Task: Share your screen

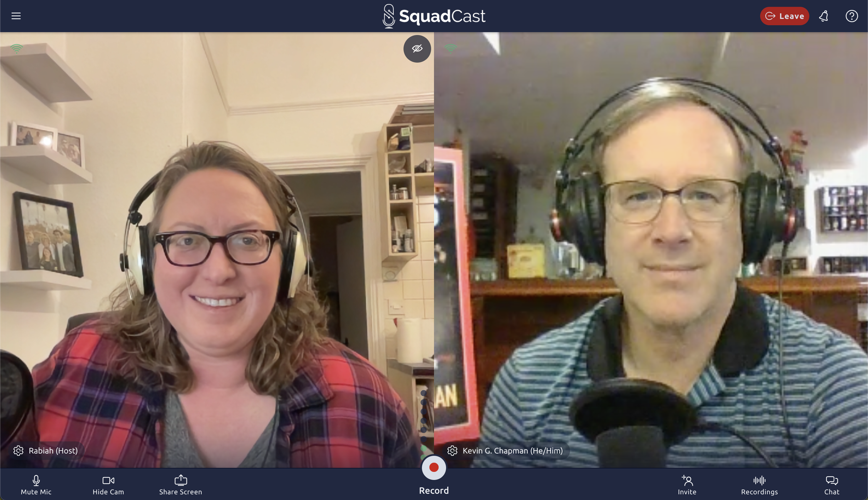Action: [181, 484]
